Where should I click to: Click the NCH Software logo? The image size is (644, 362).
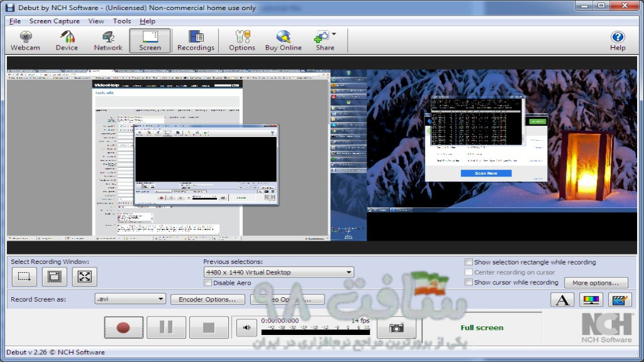click(607, 328)
